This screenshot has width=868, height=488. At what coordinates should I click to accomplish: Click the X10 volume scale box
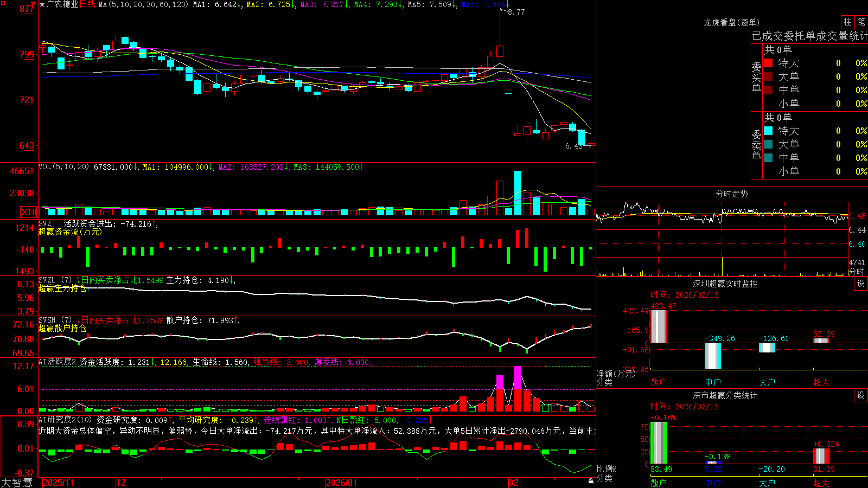[29, 212]
